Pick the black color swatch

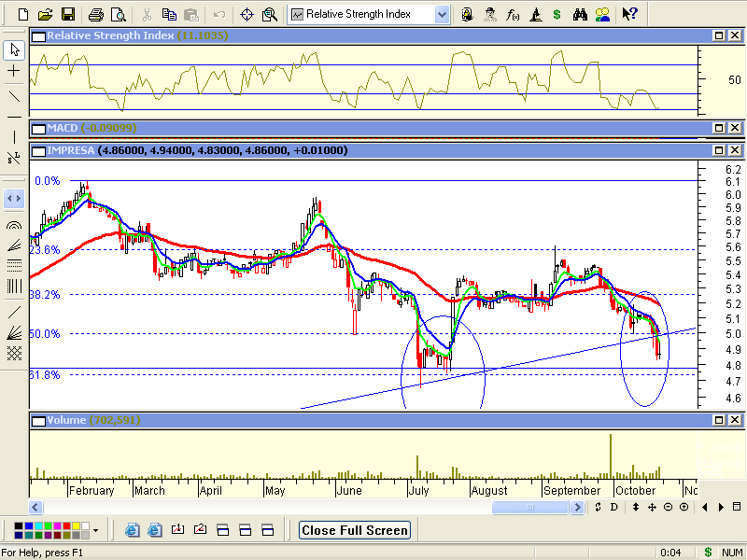click(18, 525)
